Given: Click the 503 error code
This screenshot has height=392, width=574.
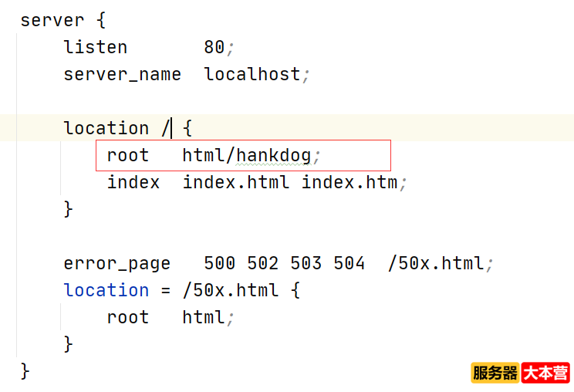Looking at the screenshot, I should [x=306, y=263].
